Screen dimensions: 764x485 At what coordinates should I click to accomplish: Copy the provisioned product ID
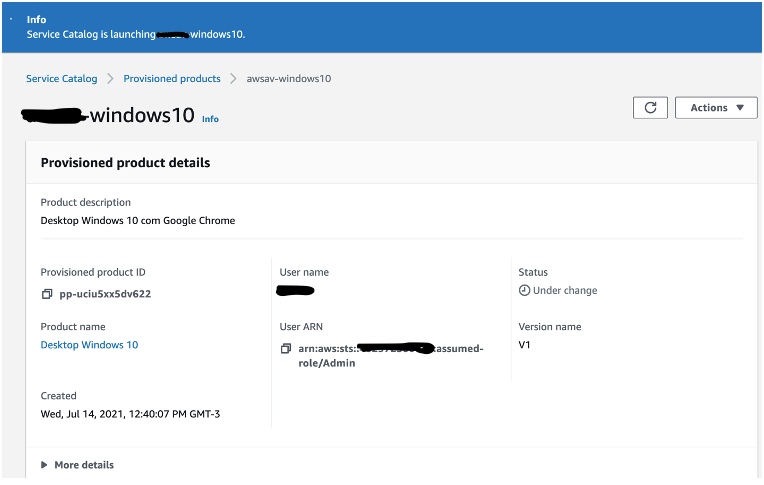point(47,294)
